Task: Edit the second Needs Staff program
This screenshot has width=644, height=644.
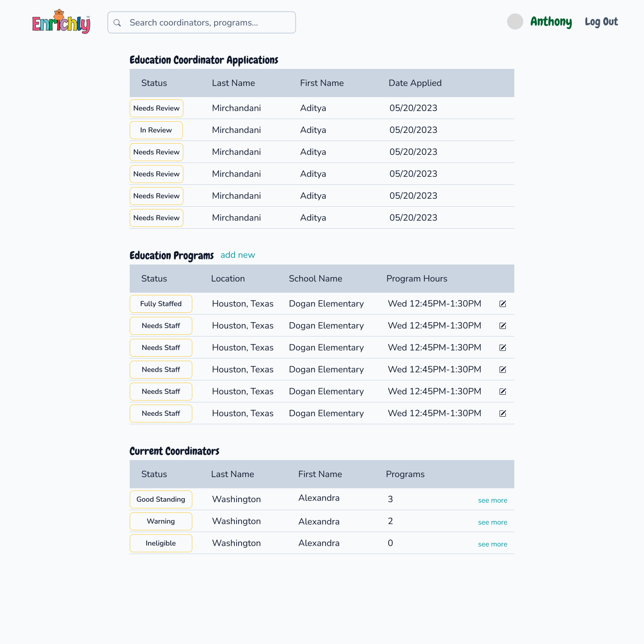Action: click(x=503, y=348)
